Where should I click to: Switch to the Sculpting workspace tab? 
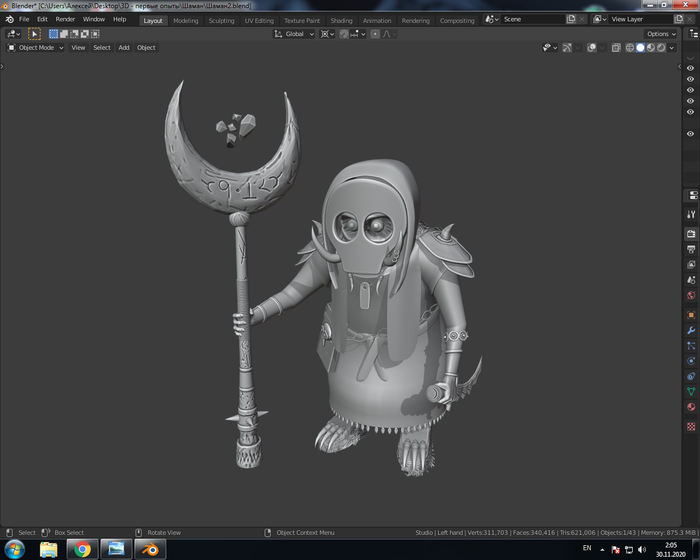tap(221, 20)
